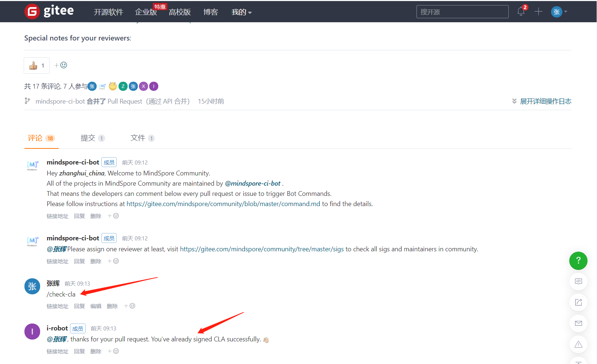
Task: Open 开源软件 menu item
Action: [x=109, y=12]
